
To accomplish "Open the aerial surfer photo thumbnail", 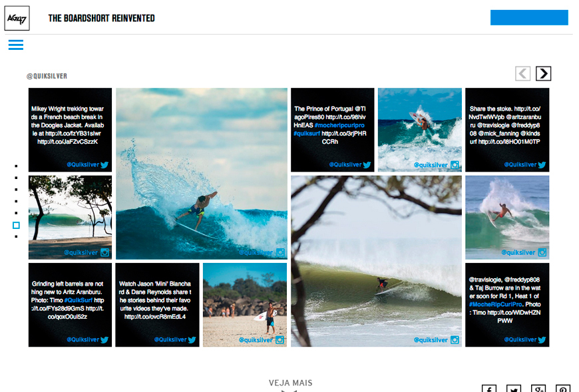I will click(420, 130).
